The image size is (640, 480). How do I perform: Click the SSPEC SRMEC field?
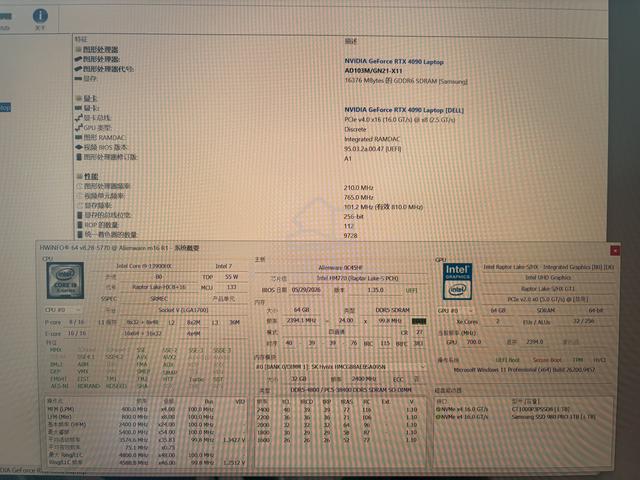point(159,299)
